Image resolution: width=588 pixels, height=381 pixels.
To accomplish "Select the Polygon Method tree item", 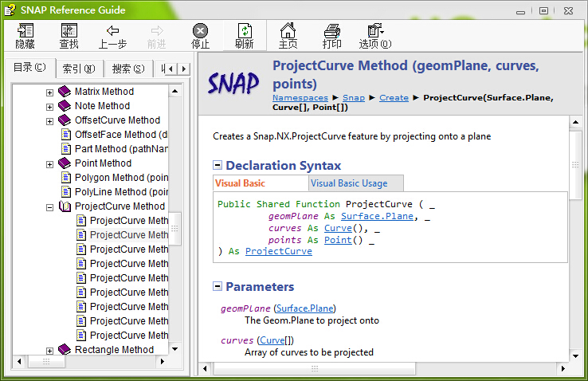I will coord(121,178).
